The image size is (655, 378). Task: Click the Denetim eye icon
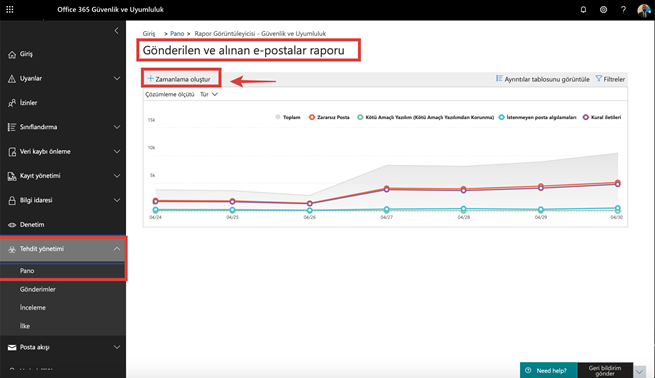point(12,225)
